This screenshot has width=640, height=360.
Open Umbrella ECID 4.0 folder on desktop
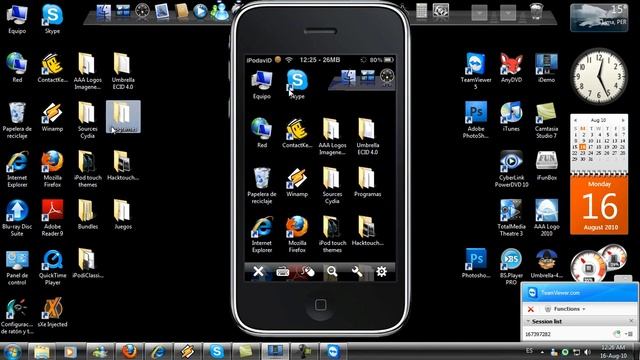(123, 71)
